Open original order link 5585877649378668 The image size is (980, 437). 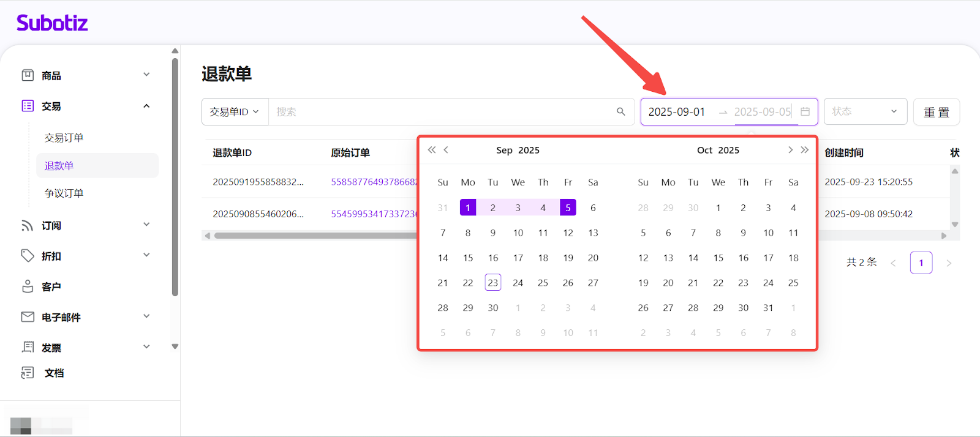374,182
